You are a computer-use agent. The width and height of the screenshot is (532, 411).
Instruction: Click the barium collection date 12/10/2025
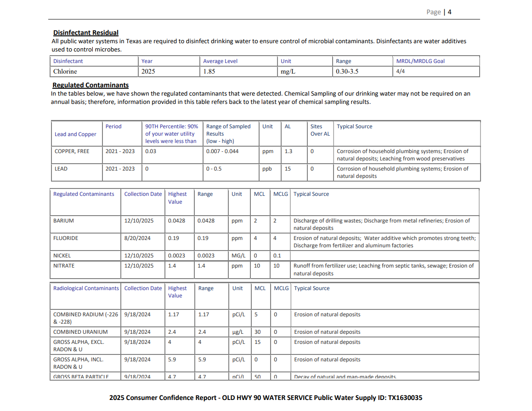[139, 221]
